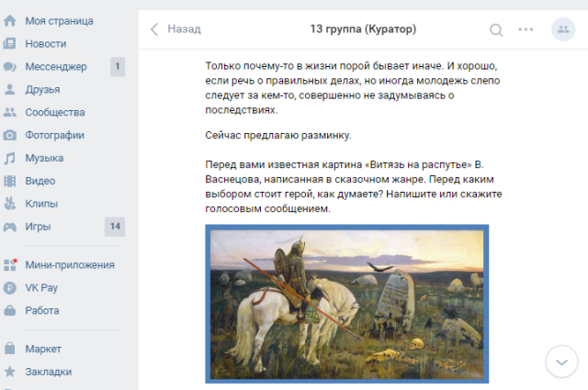The image size is (588, 390).
Task: Click the people icon beside Сообщества
Action: 10,112
